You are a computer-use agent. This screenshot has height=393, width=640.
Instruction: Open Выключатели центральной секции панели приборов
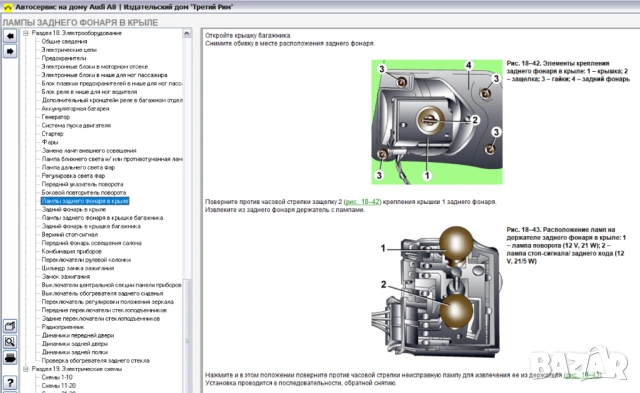111,285
